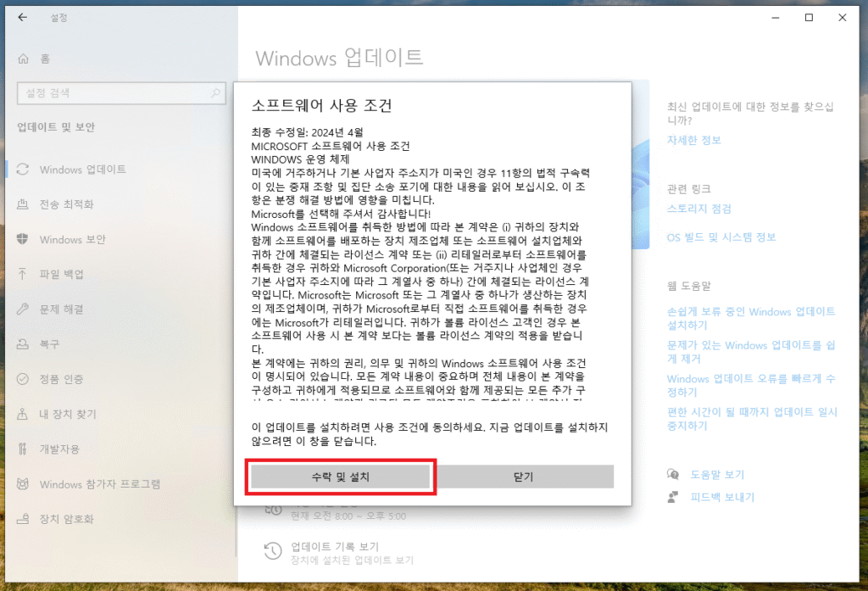The image size is (868, 591).
Task: Open 업데이트 일시 중지하기 help link
Action: [752, 419]
